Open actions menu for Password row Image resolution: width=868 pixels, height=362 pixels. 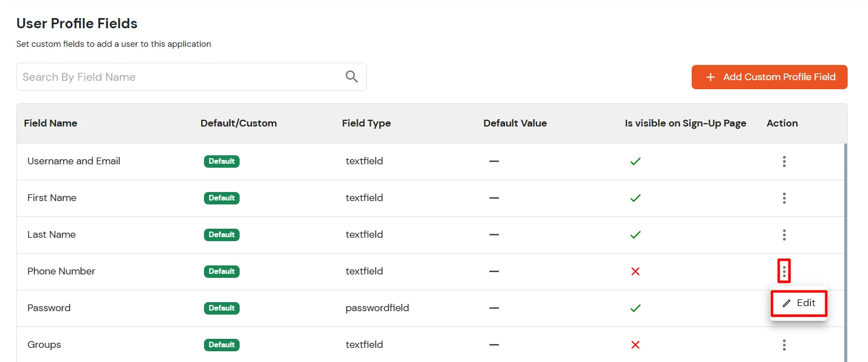(784, 308)
